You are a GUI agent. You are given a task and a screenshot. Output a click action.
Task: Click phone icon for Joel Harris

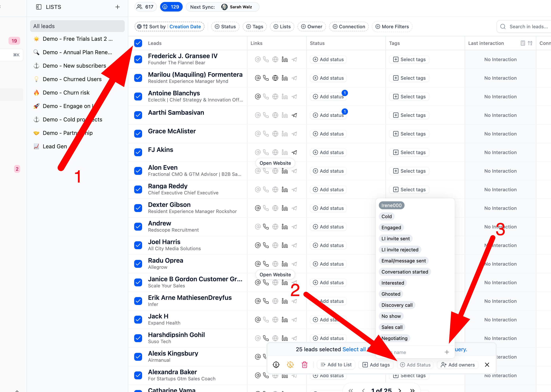tap(266, 245)
